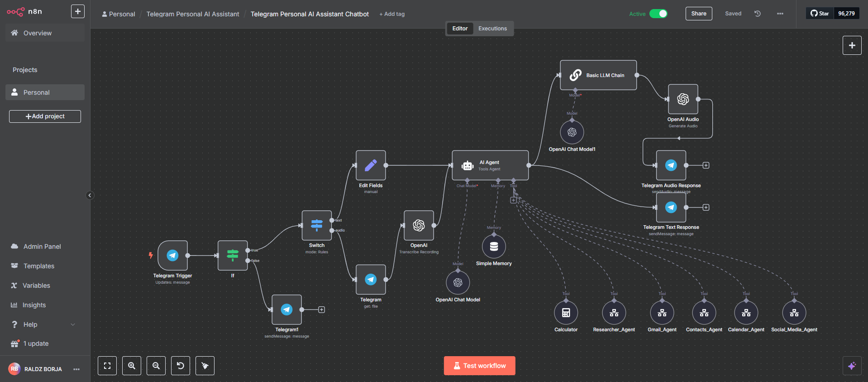Screen dimensions: 868x382
Task: Select the Edit Fields node
Action: click(371, 165)
